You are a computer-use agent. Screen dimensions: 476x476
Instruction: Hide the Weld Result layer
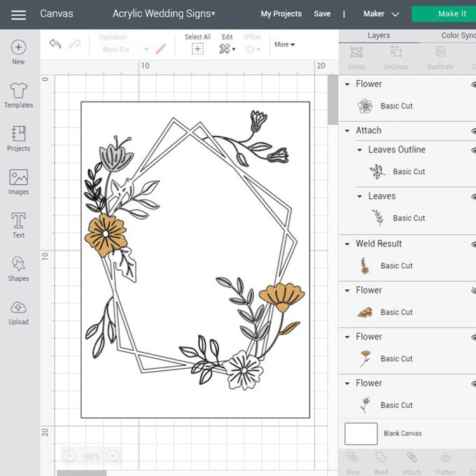473,244
